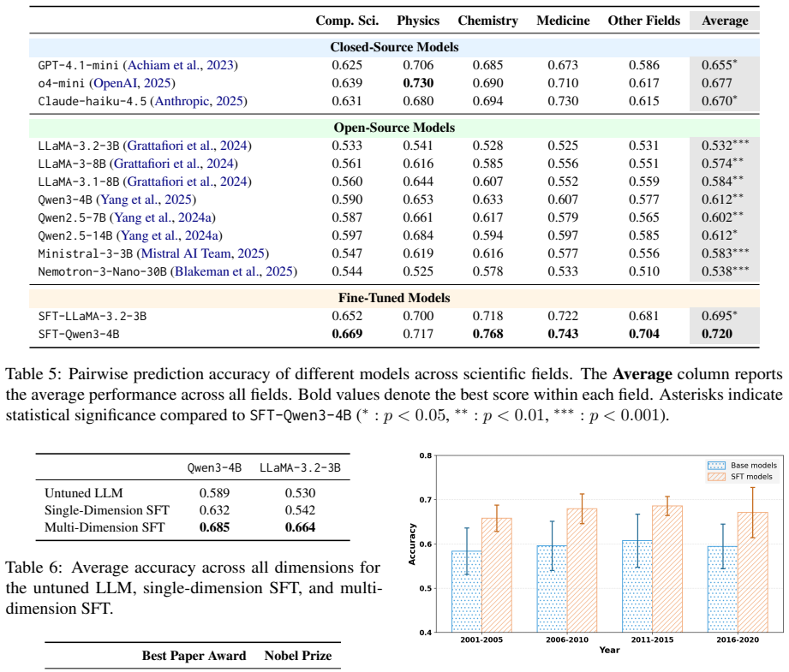Click the LLaMA-3.2-3B column header in Table 6
This screenshot has height=672, width=789.
point(301,468)
